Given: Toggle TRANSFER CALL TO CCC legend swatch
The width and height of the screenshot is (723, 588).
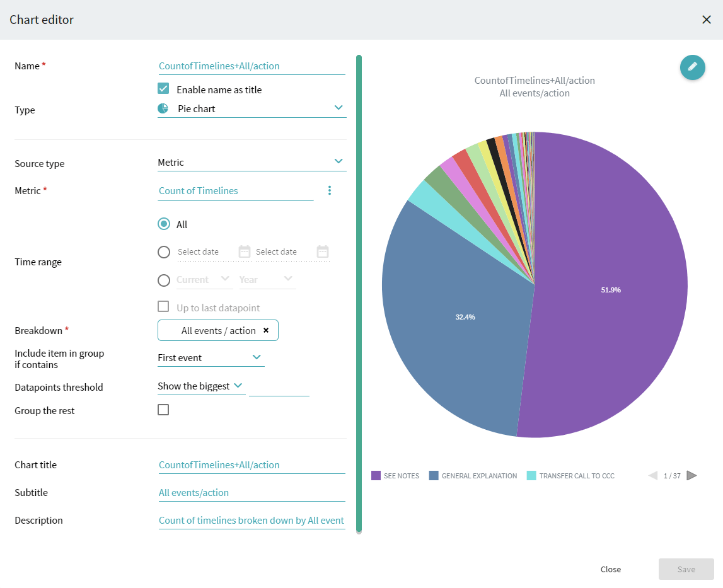Looking at the screenshot, I should [x=531, y=475].
